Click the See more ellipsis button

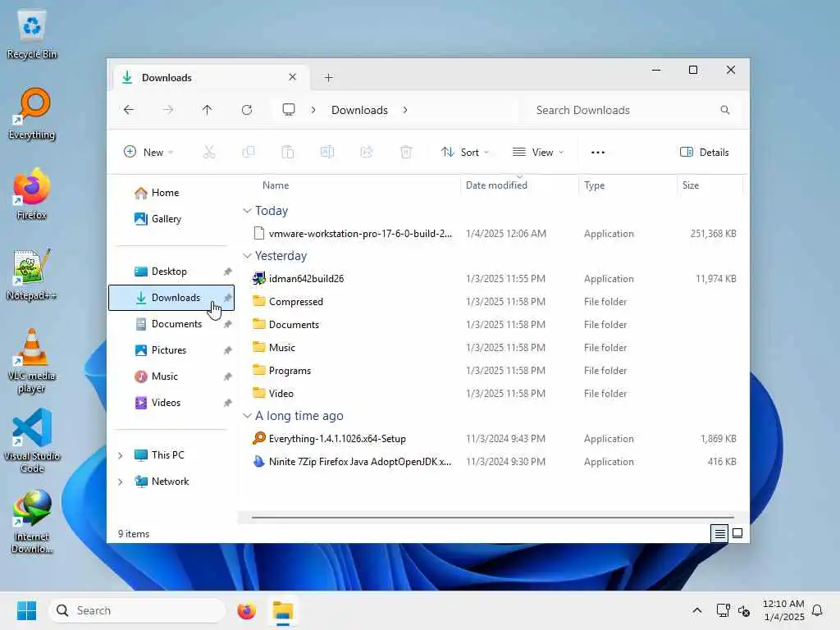click(598, 152)
